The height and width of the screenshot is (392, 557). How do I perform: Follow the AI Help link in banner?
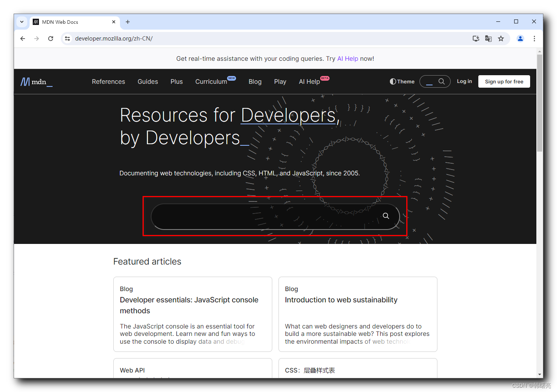click(347, 58)
